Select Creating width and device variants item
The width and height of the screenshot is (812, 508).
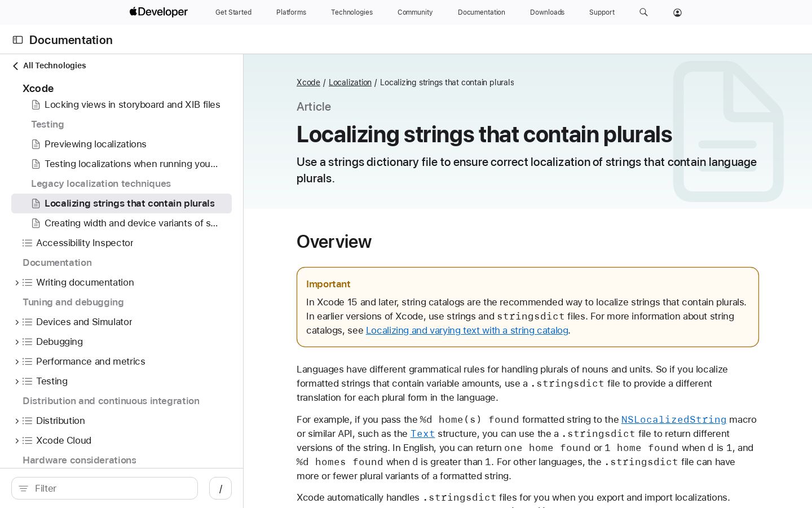(x=131, y=224)
